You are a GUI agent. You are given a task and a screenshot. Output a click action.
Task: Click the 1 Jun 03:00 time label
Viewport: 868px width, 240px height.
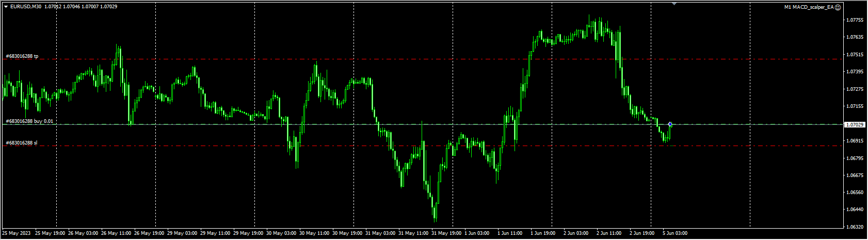click(478, 233)
